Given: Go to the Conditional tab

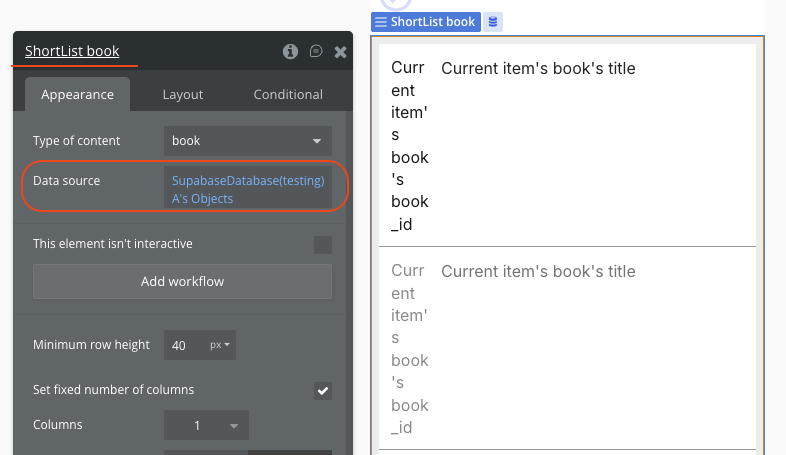Looking at the screenshot, I should pos(288,94).
